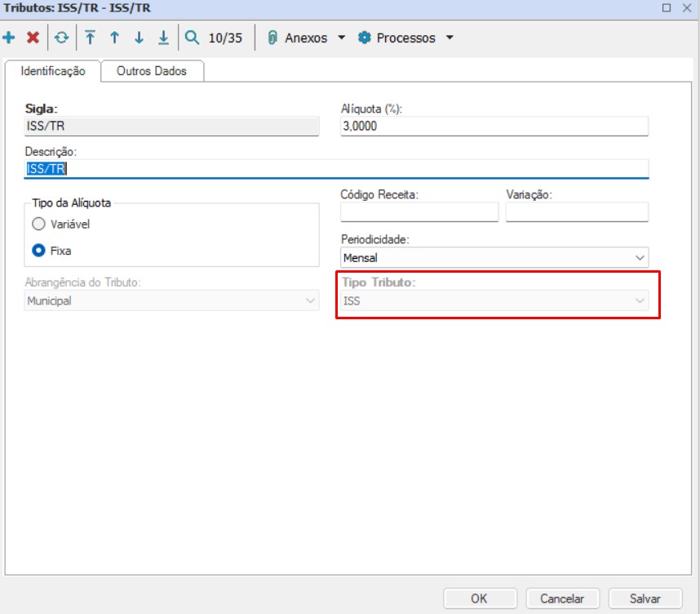Jump to the first record

tap(91, 38)
